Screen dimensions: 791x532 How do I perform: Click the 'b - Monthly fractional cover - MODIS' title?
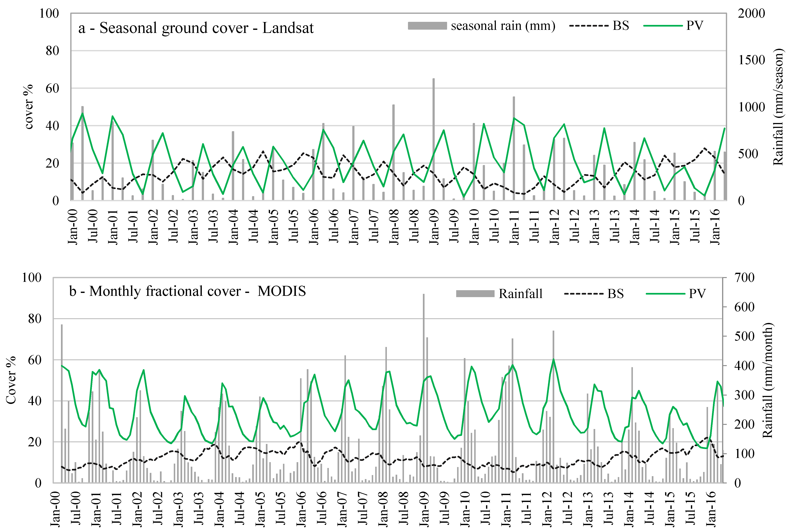[x=187, y=291]
